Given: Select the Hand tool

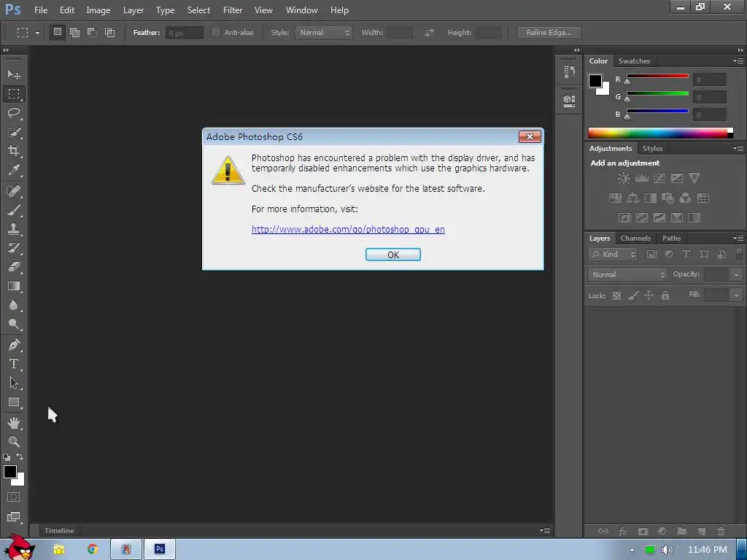Looking at the screenshot, I should [14, 423].
